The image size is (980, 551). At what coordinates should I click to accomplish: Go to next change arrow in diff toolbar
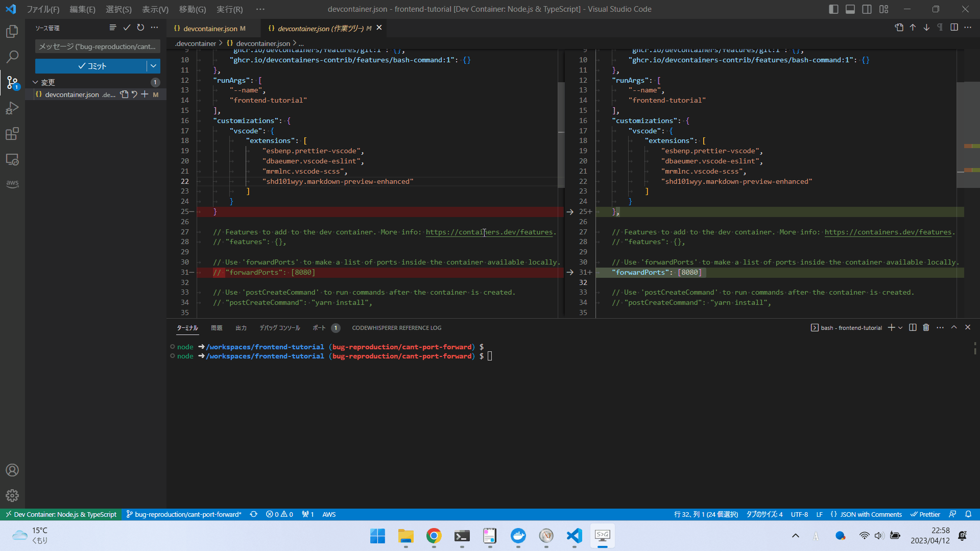[926, 28]
